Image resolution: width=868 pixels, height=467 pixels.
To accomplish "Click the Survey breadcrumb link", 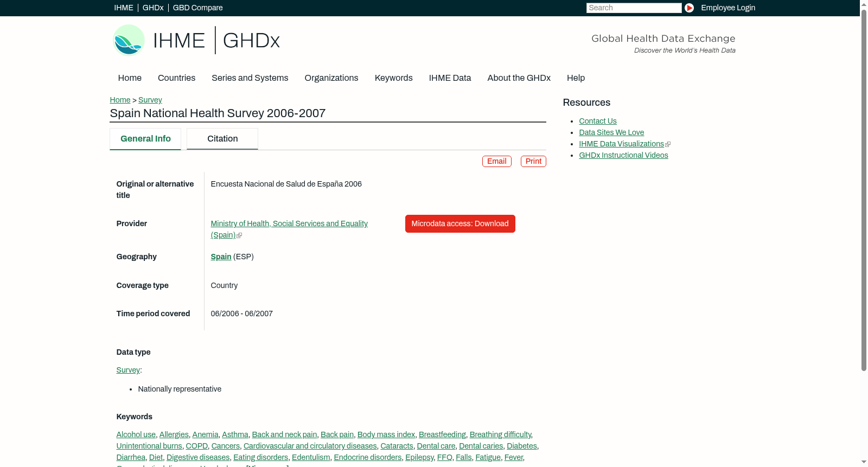I will point(150,100).
